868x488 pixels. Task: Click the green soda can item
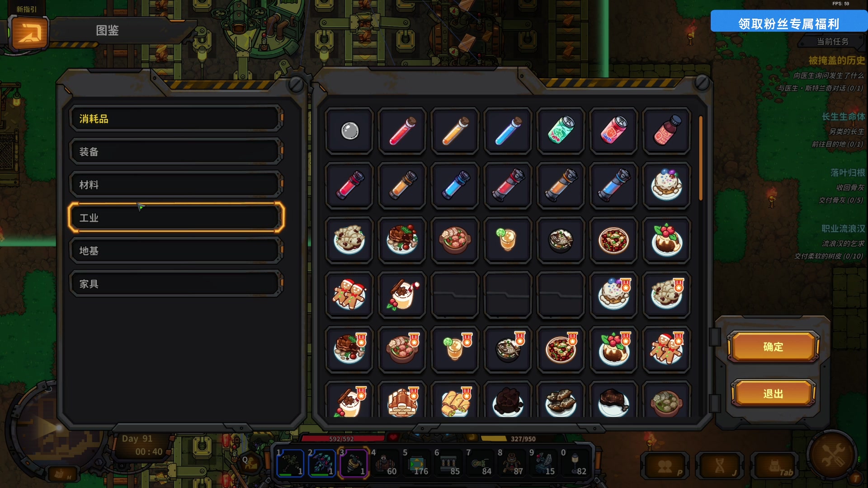[x=561, y=131]
